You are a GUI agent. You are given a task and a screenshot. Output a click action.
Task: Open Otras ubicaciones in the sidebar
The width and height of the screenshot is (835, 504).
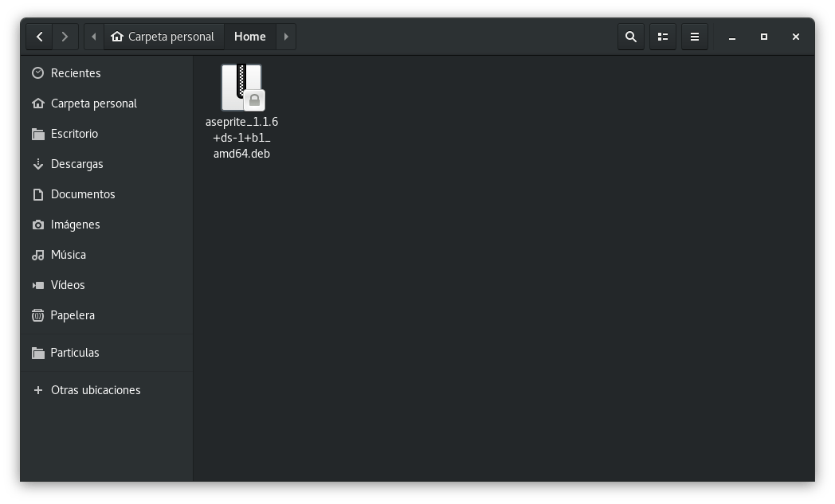coord(107,390)
